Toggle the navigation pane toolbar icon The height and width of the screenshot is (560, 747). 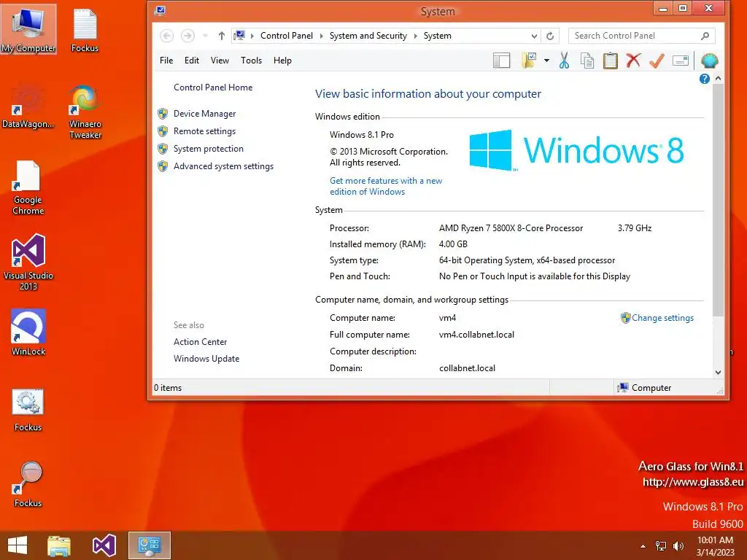pos(501,61)
